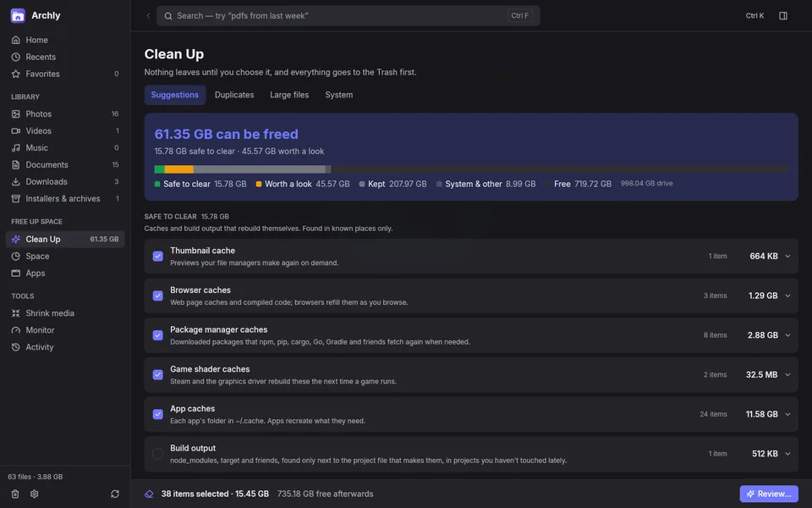The image size is (812, 508).
Task: Open the Trash icon in sidebar footer
Action: pyautogui.click(x=15, y=494)
